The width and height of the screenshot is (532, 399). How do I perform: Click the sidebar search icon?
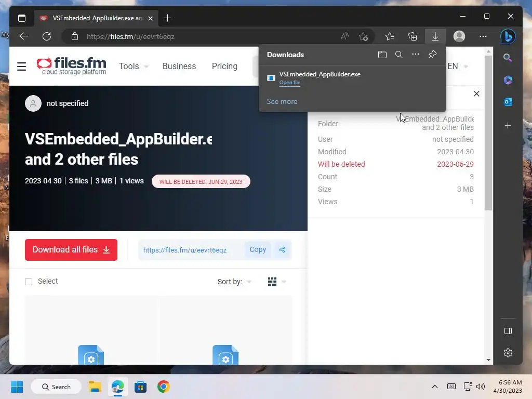pos(508,58)
